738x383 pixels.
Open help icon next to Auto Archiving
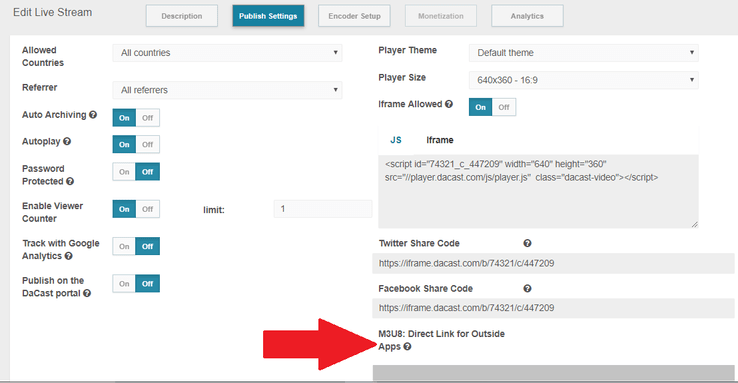tap(93, 114)
